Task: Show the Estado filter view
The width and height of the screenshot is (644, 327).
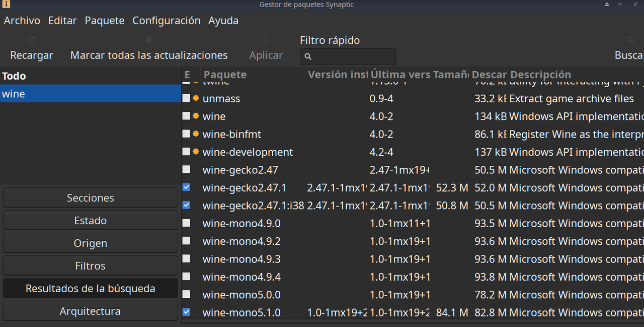Action: coord(91,220)
